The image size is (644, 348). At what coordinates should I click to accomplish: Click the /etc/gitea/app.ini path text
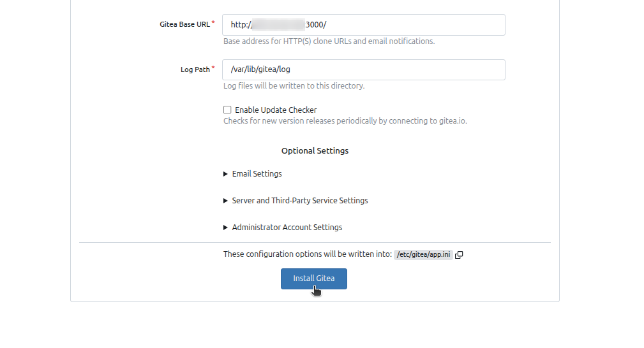(423, 255)
